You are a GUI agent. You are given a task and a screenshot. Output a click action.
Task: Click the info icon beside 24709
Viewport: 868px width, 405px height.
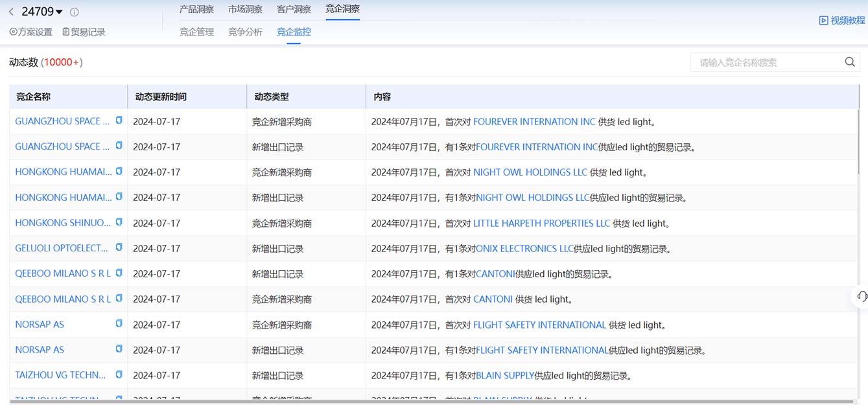(x=75, y=12)
